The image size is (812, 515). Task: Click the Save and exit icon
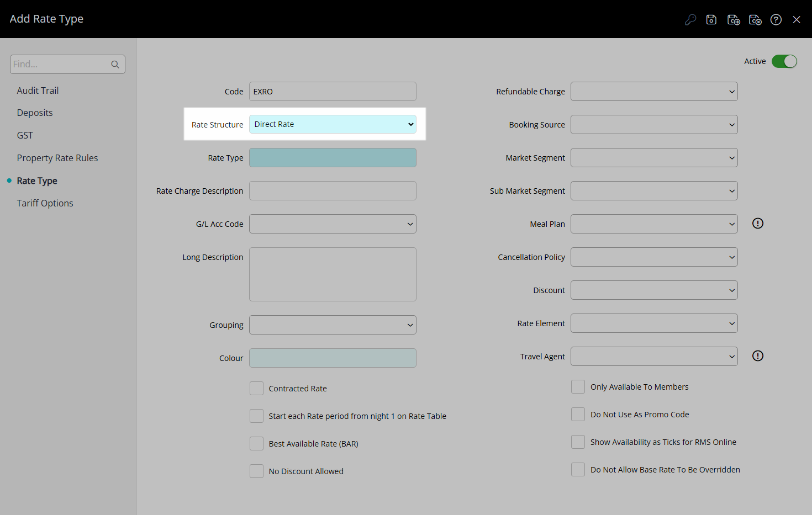pos(755,20)
